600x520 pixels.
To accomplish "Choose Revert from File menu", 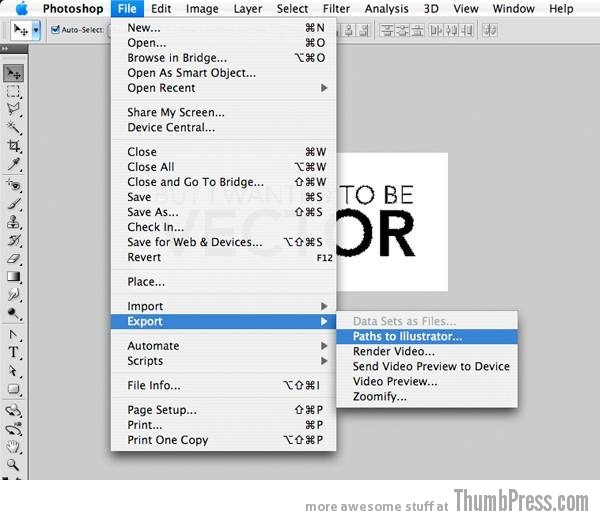I will [x=224, y=257].
